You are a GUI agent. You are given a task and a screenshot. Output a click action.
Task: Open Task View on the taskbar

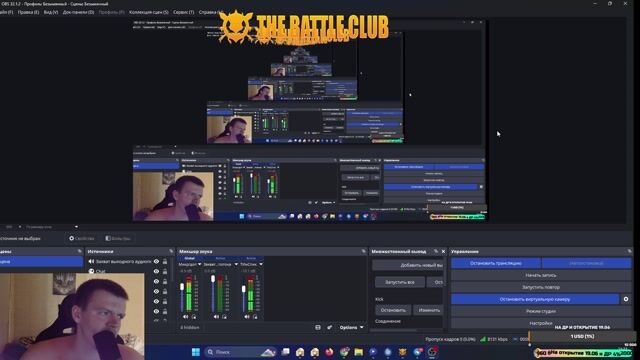(285, 352)
